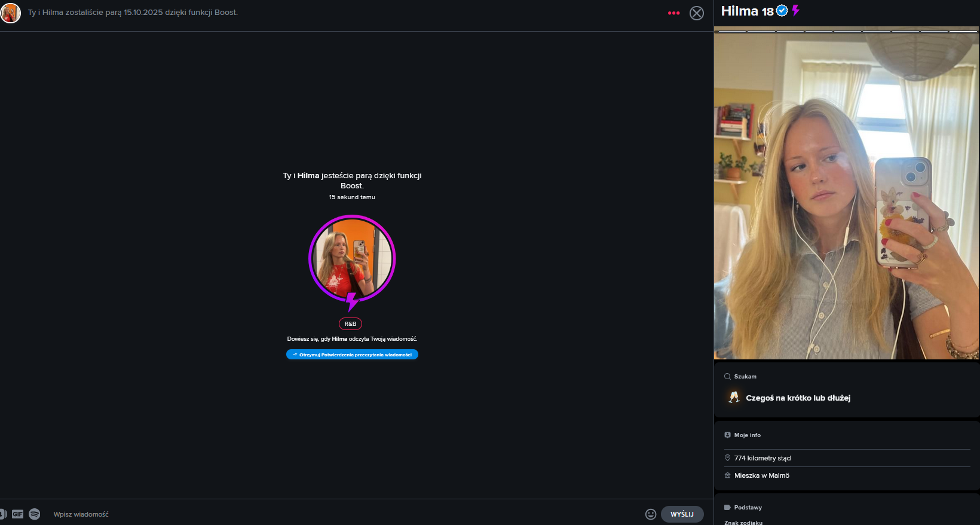This screenshot has width=980, height=525.
Task: Click the text 774 kilometry stąd
Action: [x=762, y=458]
